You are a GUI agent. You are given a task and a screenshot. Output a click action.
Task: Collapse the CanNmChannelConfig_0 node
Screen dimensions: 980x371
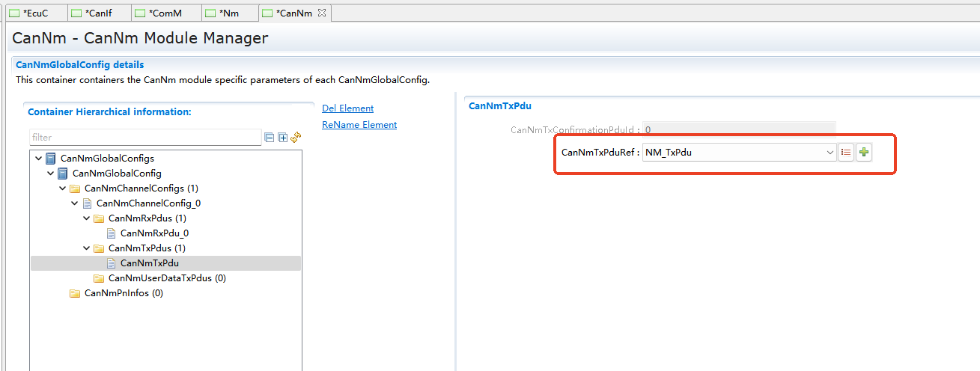[75, 203]
